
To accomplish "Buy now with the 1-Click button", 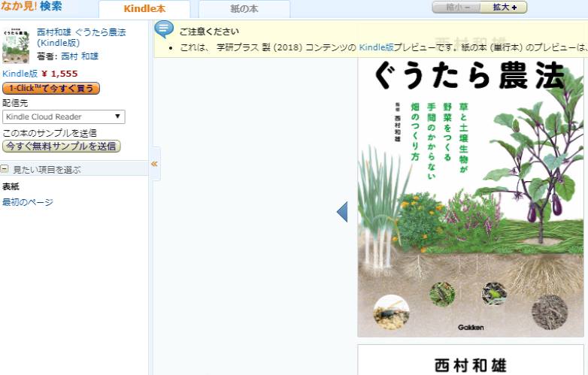I will 51,89.
